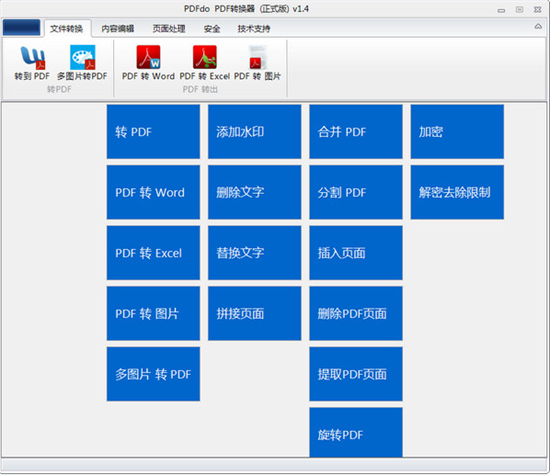The width and height of the screenshot is (550, 475).
Task: Open the blue application menu button
Action: (21, 27)
